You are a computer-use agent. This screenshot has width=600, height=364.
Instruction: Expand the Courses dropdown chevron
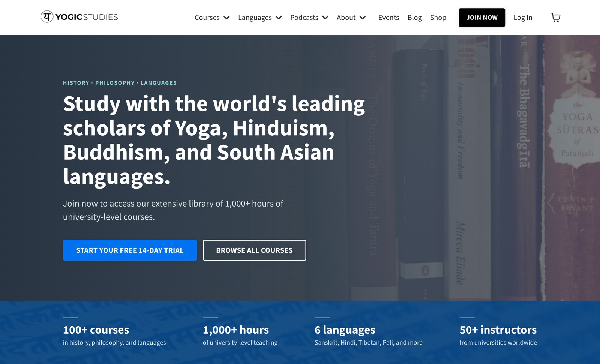coord(226,18)
